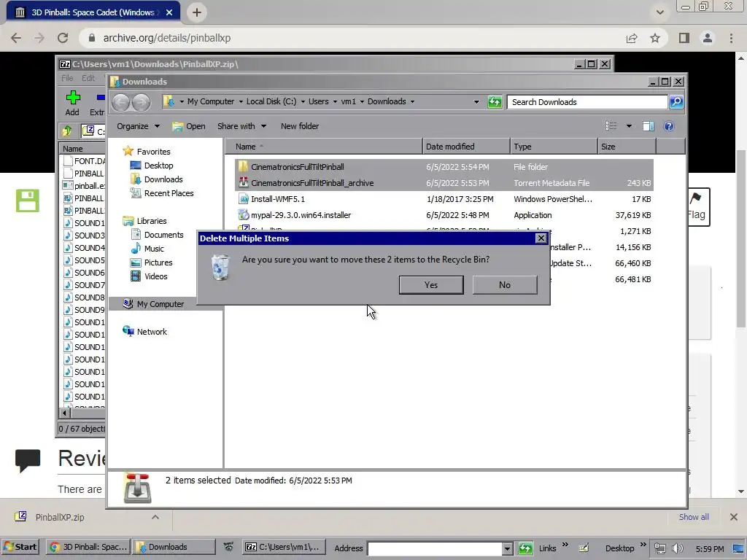Open the Start menu
Screen dimensions: 747x560
tap(20, 547)
